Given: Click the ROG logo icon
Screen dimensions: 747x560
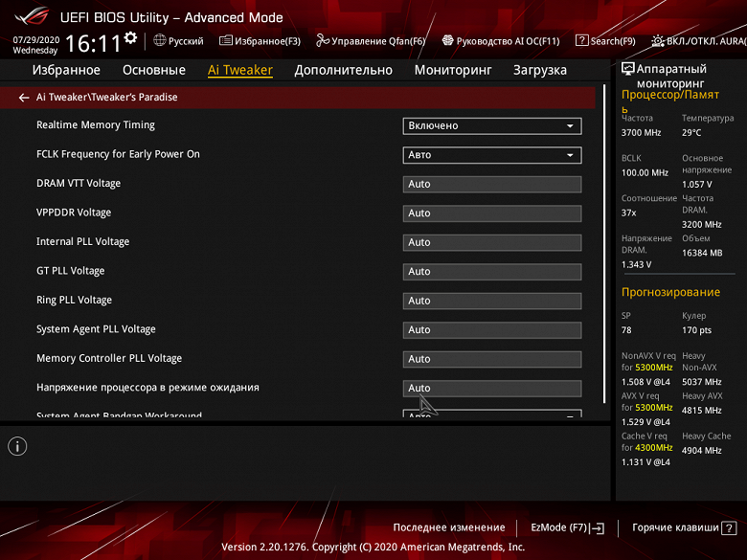Looking at the screenshot, I should (x=31, y=15).
